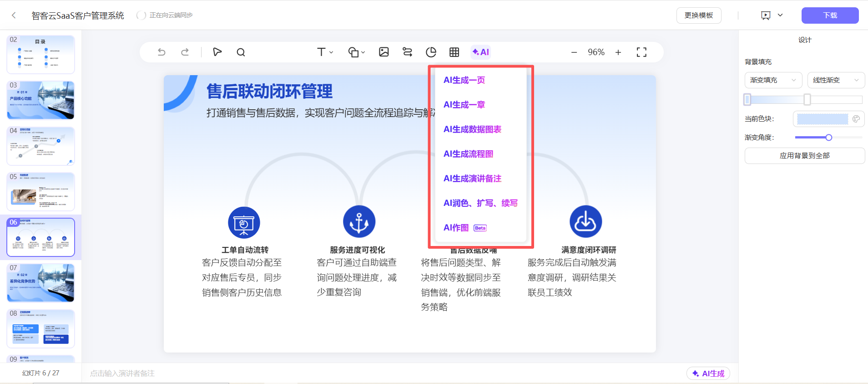Insert an image with picture icon
This screenshot has width=868, height=384.
(x=384, y=52)
